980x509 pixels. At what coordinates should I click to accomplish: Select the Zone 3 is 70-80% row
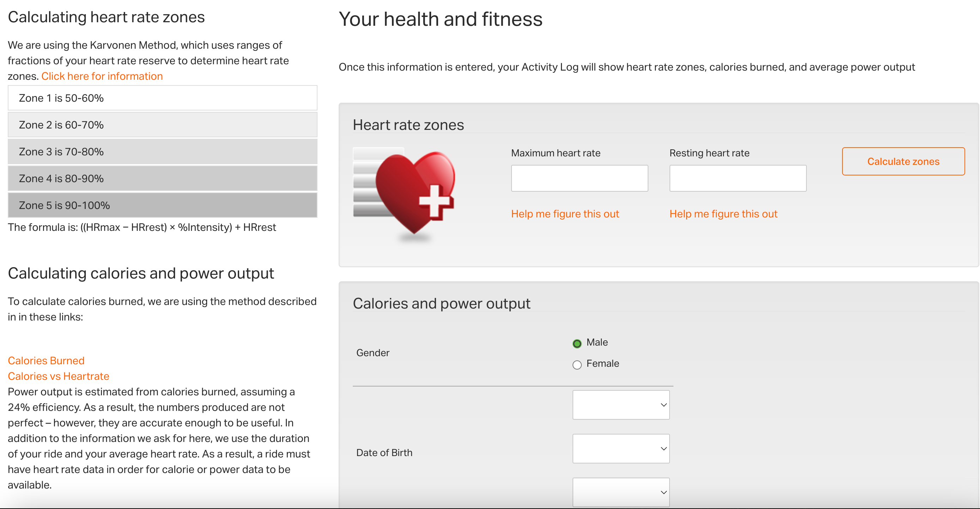tap(162, 151)
